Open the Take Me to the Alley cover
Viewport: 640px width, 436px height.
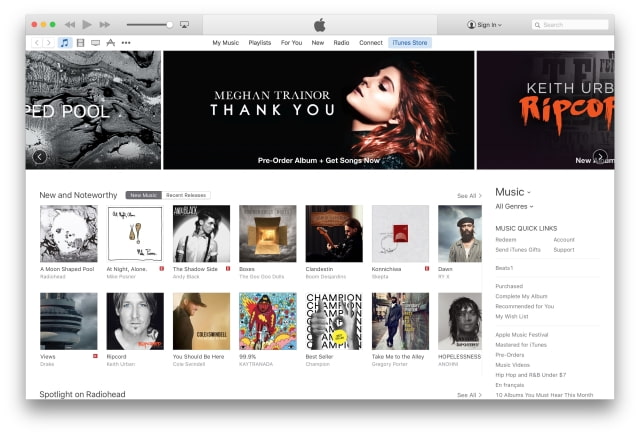[x=400, y=321]
